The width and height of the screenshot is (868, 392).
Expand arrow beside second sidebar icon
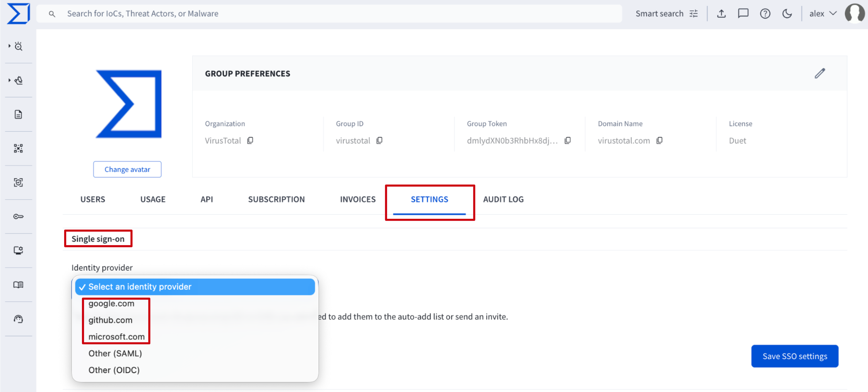(x=9, y=80)
